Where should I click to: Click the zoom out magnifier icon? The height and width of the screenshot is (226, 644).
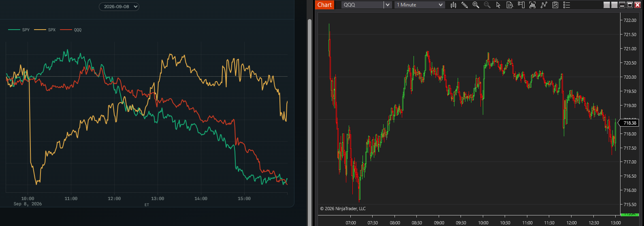tap(487, 5)
